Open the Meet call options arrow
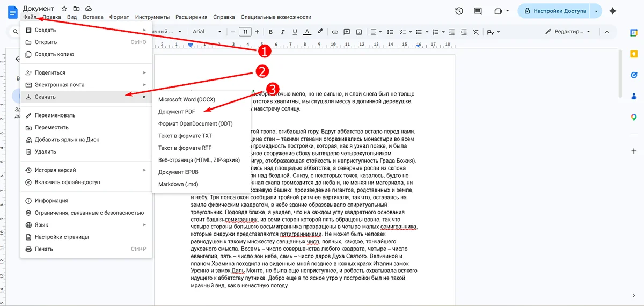This screenshot has width=644, height=306. pos(507,11)
